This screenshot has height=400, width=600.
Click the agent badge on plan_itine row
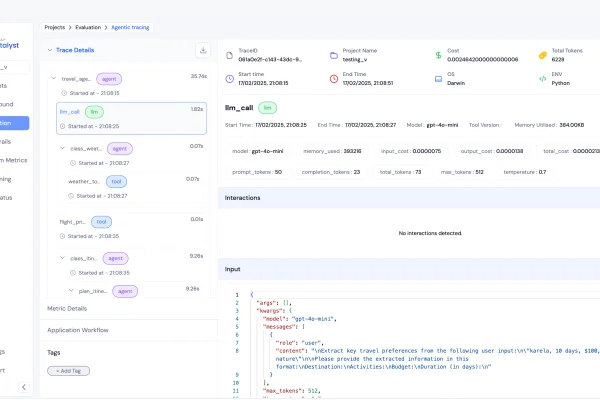pyautogui.click(x=125, y=291)
